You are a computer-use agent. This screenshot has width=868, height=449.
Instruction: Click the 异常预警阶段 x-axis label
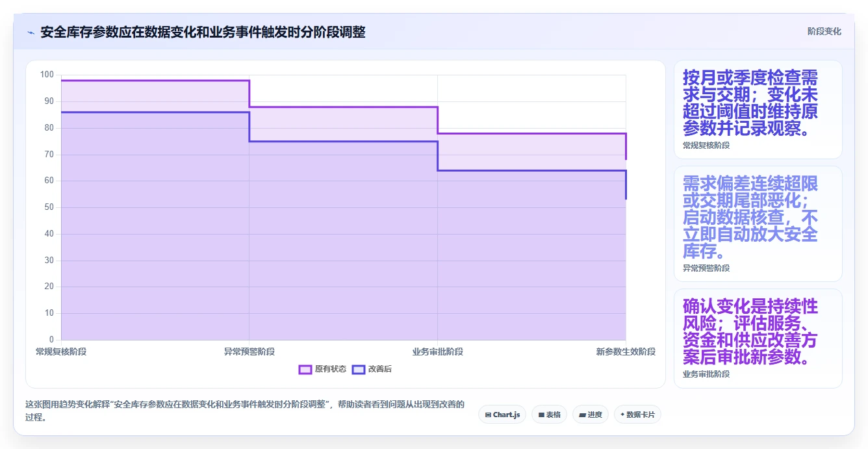pyautogui.click(x=249, y=352)
